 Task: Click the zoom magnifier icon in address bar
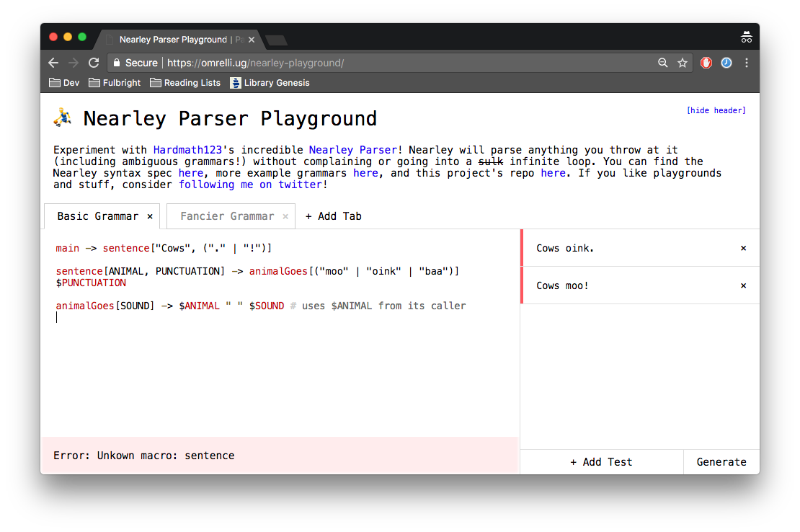point(662,63)
